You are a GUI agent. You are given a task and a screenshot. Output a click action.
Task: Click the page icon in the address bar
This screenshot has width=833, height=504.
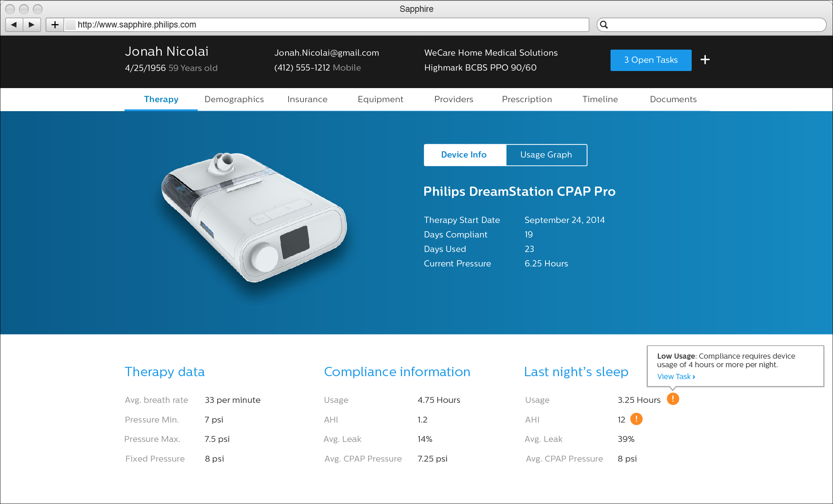(x=71, y=25)
